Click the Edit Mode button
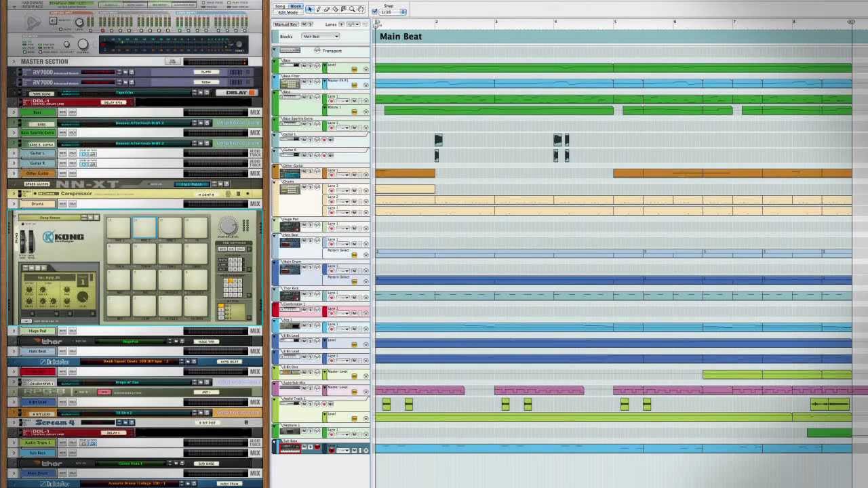 [288, 12]
